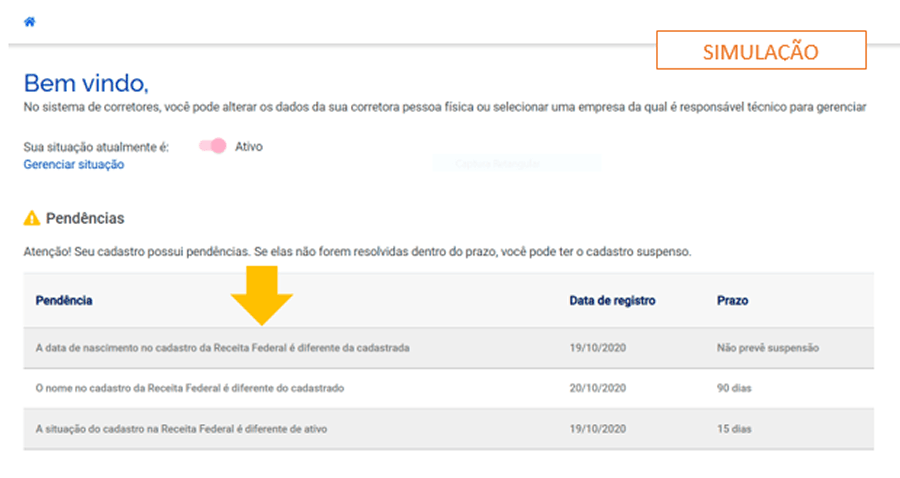Image resolution: width=900 pixels, height=478 pixels.
Task: Click the 90 dias deadline cell
Action: coord(734,388)
